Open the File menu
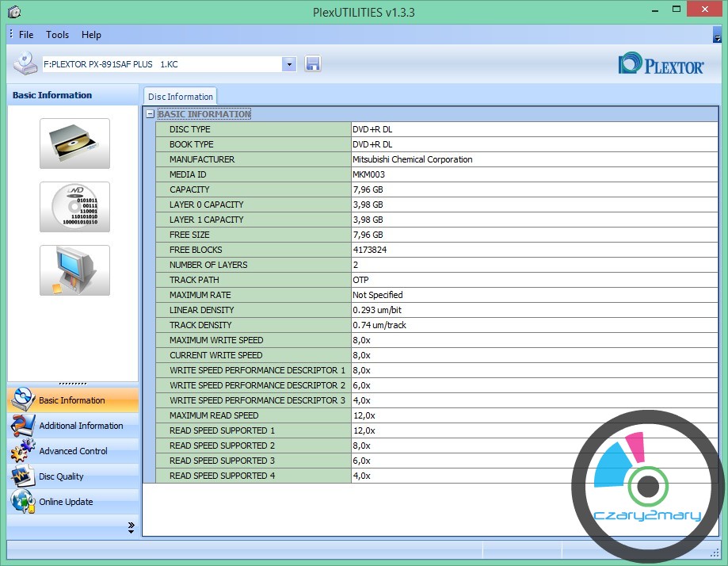The width and height of the screenshot is (728, 566). tap(26, 35)
